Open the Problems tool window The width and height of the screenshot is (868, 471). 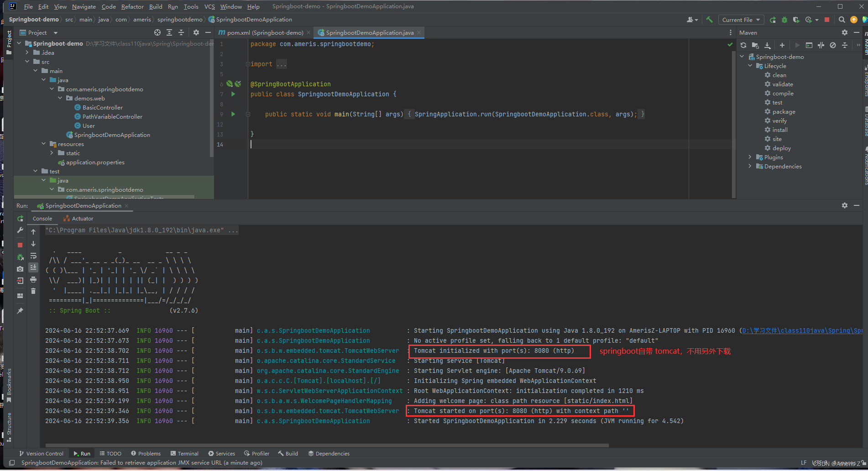pos(146,454)
